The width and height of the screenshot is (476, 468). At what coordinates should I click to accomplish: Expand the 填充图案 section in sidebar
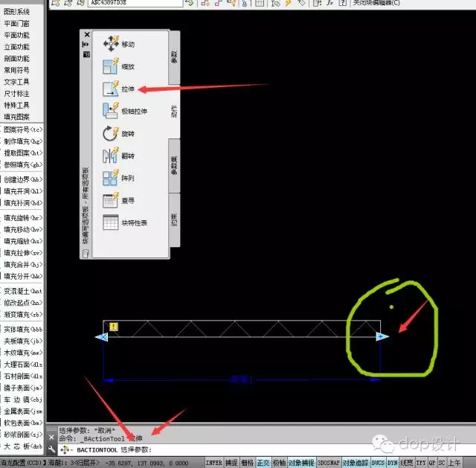(x=17, y=117)
